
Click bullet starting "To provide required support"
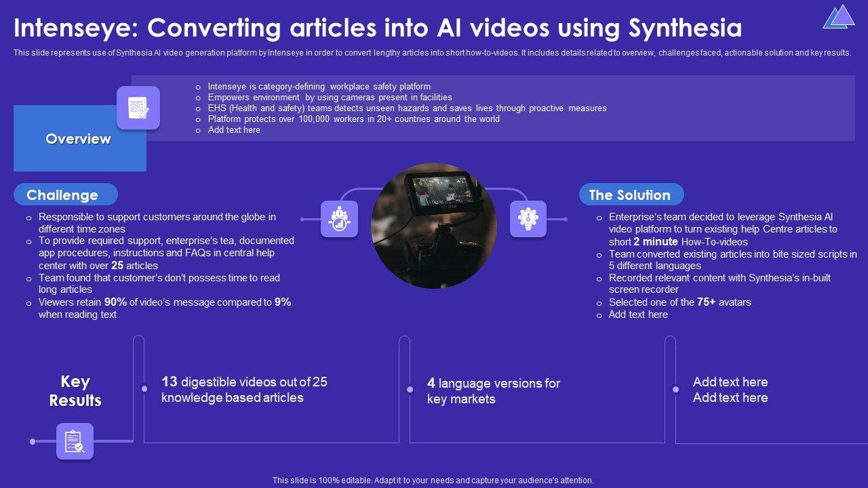tap(166, 253)
